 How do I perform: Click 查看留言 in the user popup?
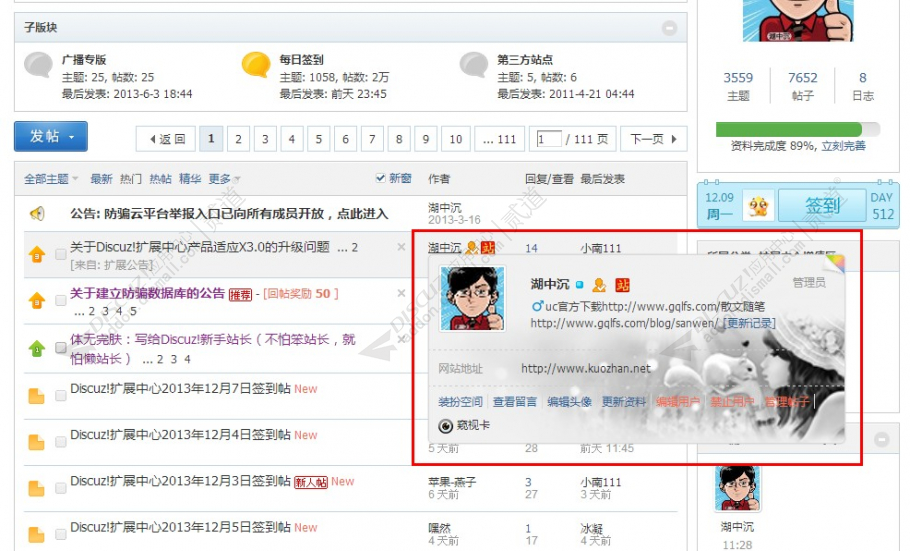coord(515,402)
